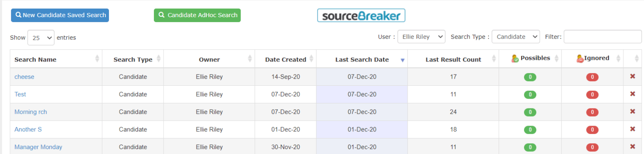644x154 pixels.
Task: Click New Candidate Saved Search button
Action: pyautogui.click(x=60, y=15)
